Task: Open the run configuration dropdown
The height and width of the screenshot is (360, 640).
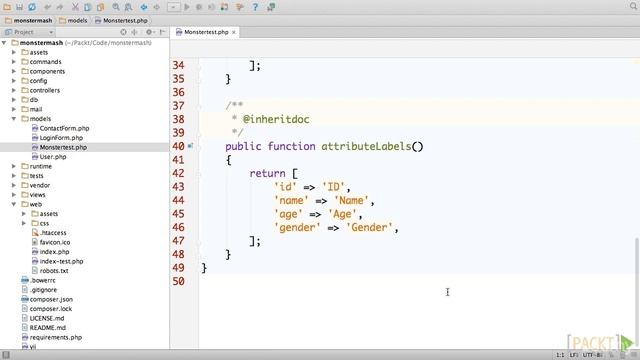Action: (173, 7)
